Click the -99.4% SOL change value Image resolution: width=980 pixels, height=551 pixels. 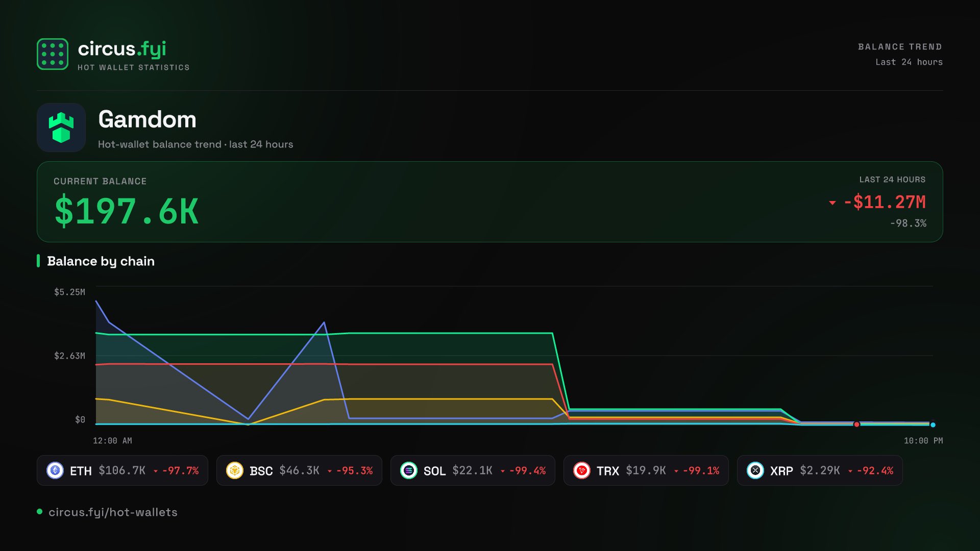[x=527, y=471]
